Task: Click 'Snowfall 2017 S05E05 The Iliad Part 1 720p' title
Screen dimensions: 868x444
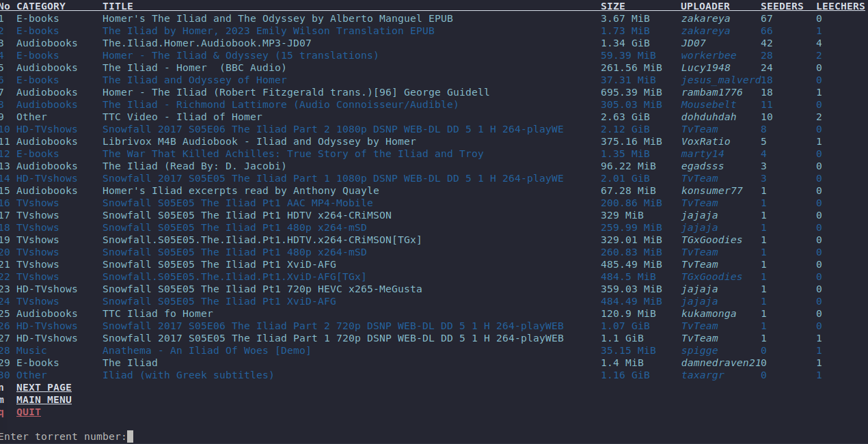Action: (x=333, y=338)
